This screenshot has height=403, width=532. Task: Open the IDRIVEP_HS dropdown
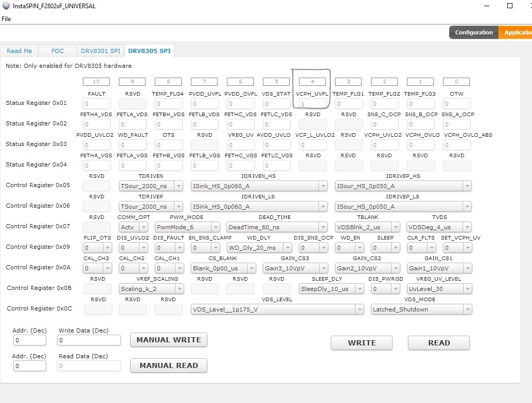(x=403, y=186)
